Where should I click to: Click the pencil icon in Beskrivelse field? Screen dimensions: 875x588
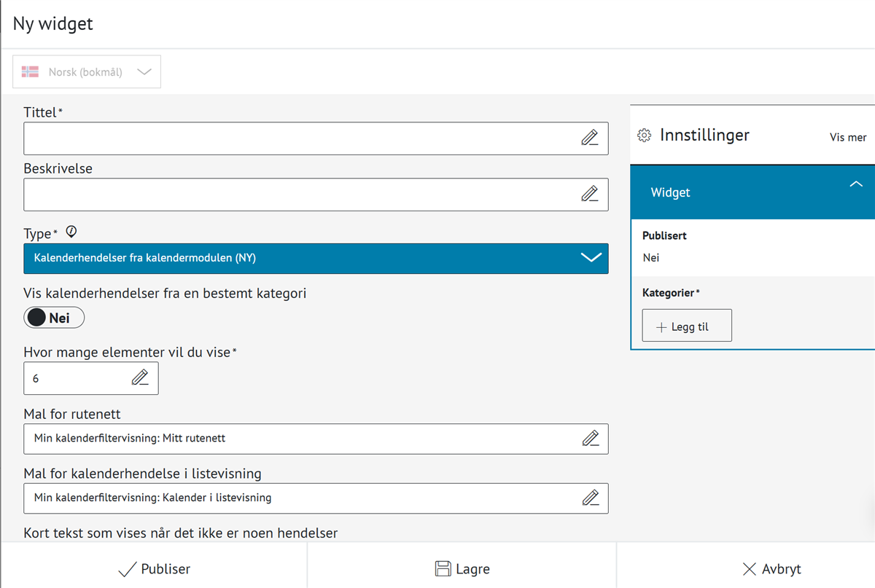[589, 194]
